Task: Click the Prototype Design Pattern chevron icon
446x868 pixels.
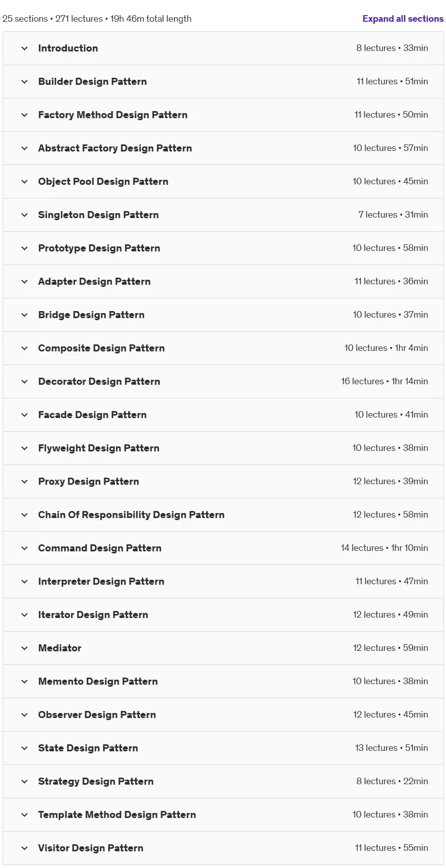Action: [x=24, y=248]
